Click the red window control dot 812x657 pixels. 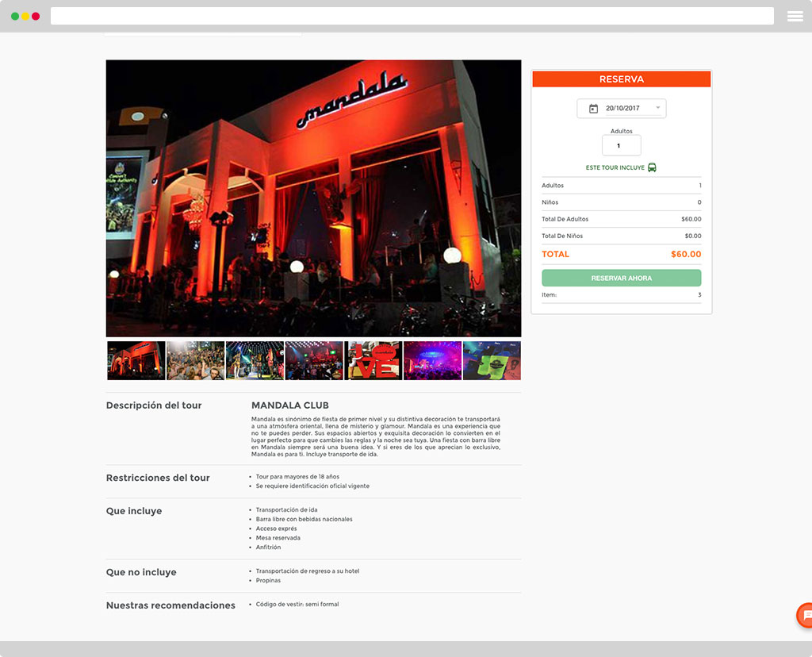pos(36,17)
